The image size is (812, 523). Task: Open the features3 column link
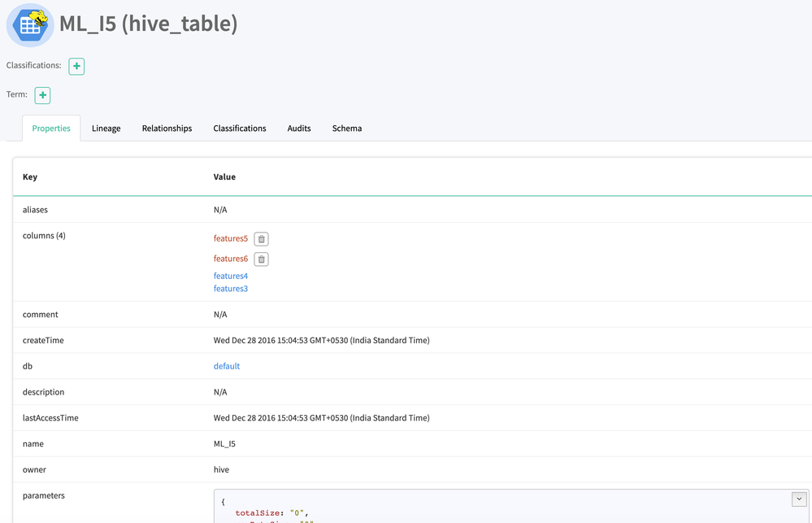pyautogui.click(x=231, y=288)
